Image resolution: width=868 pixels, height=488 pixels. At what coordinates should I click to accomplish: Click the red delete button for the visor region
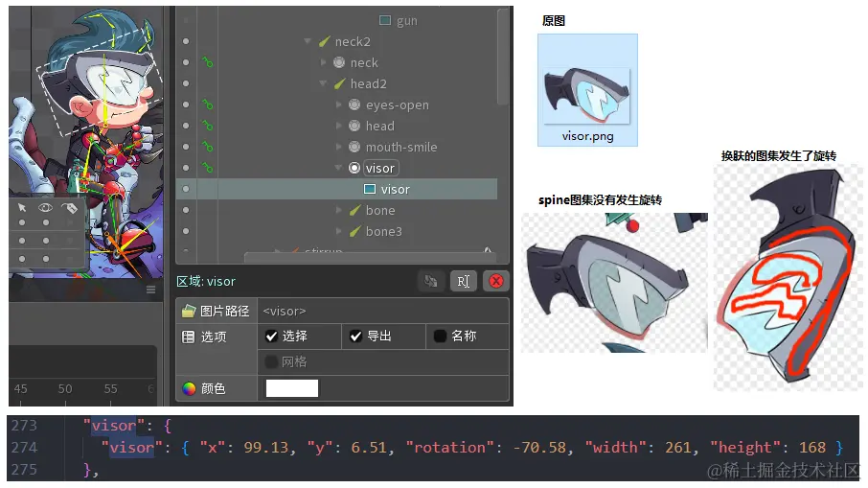pyautogui.click(x=496, y=281)
